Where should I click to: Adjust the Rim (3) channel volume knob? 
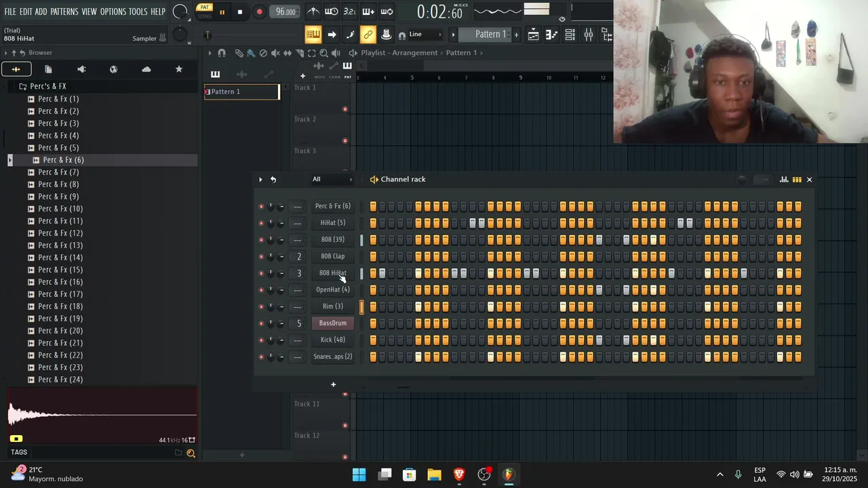coord(281,306)
